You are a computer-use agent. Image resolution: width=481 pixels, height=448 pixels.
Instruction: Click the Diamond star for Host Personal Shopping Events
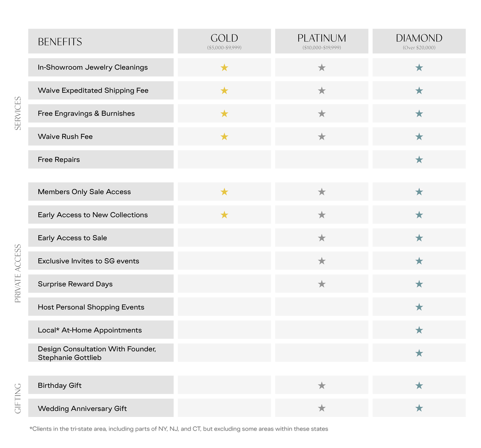click(419, 307)
